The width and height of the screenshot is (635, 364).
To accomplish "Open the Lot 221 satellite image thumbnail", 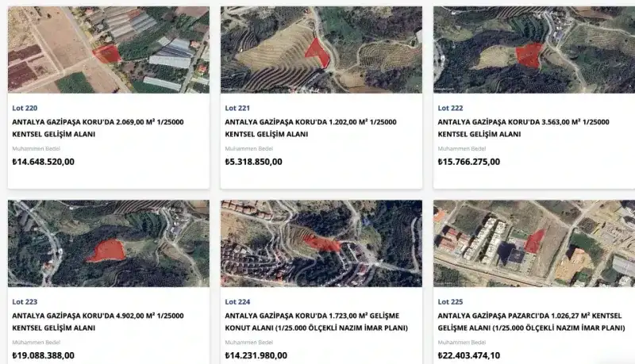I will point(321,50).
